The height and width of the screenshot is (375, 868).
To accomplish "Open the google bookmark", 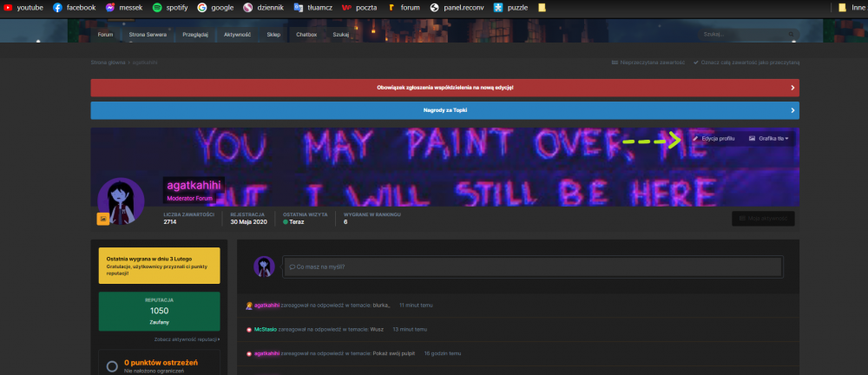I will pos(216,8).
